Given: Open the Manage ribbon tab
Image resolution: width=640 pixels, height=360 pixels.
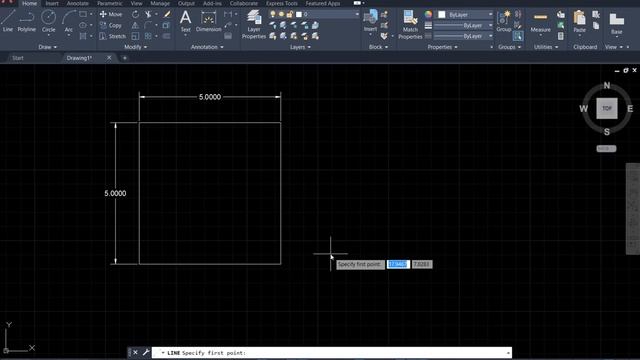Looking at the screenshot, I should (160, 3).
